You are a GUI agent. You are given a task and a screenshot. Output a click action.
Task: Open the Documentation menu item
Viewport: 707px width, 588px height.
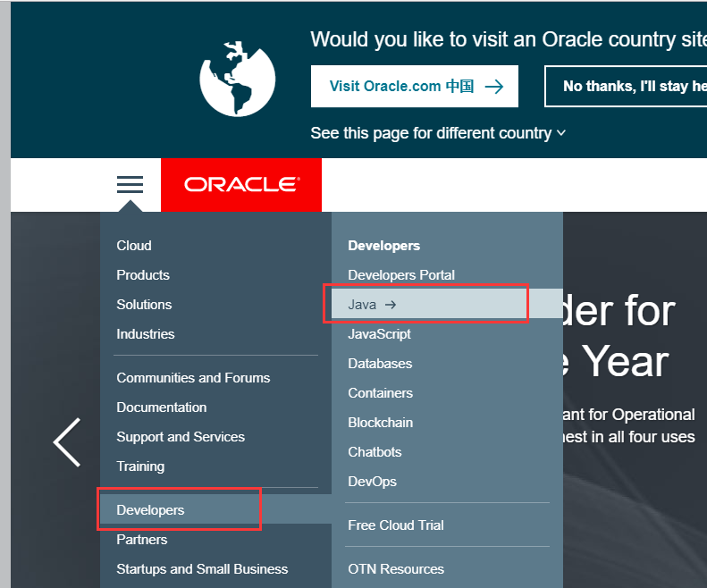tap(162, 407)
